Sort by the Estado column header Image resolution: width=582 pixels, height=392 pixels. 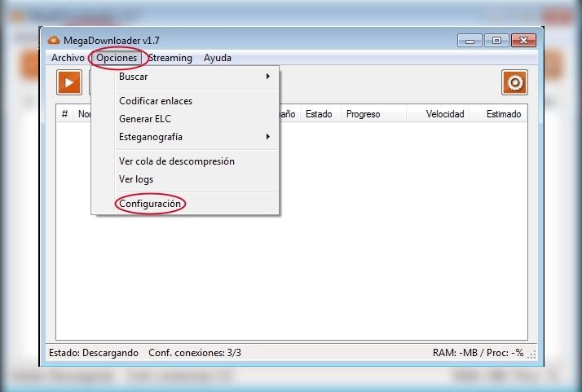click(320, 114)
